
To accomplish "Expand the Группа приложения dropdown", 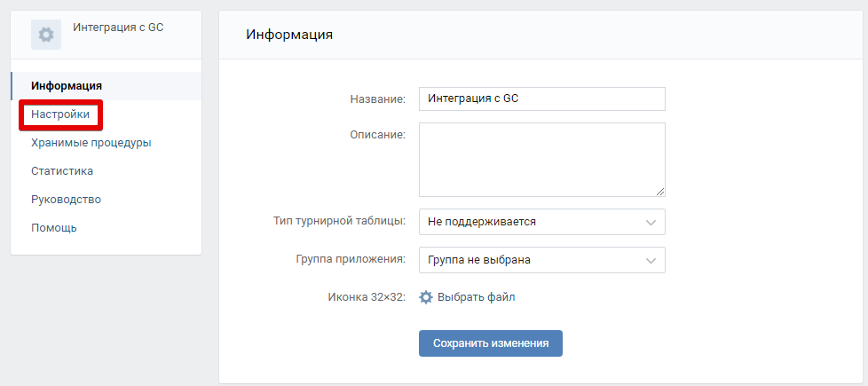I will pyautogui.click(x=542, y=260).
